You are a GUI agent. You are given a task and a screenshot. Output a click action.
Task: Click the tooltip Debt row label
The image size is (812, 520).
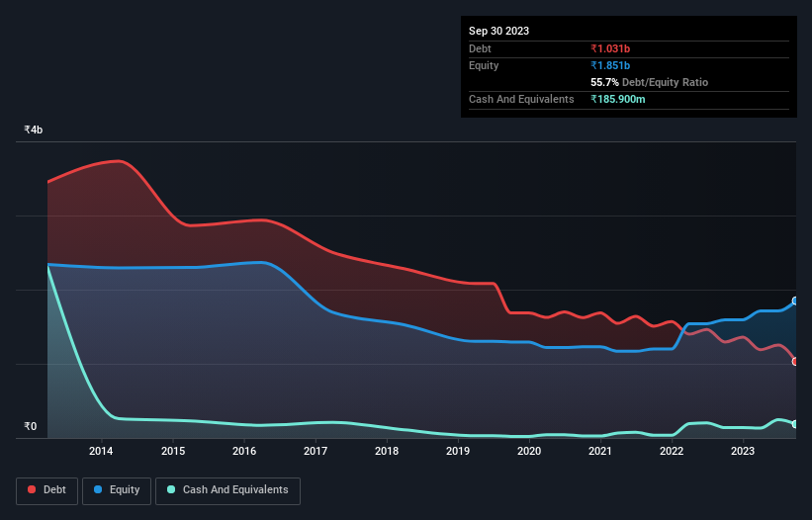coord(480,48)
